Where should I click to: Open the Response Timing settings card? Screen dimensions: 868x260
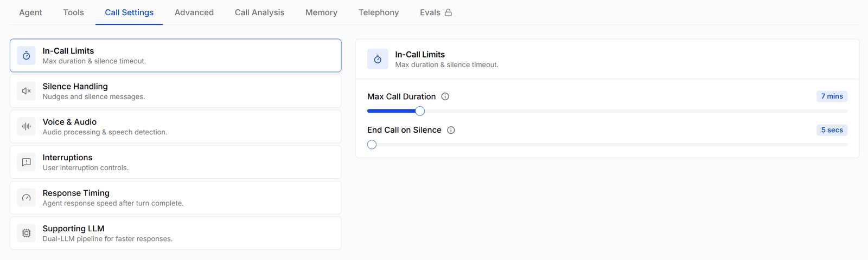176,198
